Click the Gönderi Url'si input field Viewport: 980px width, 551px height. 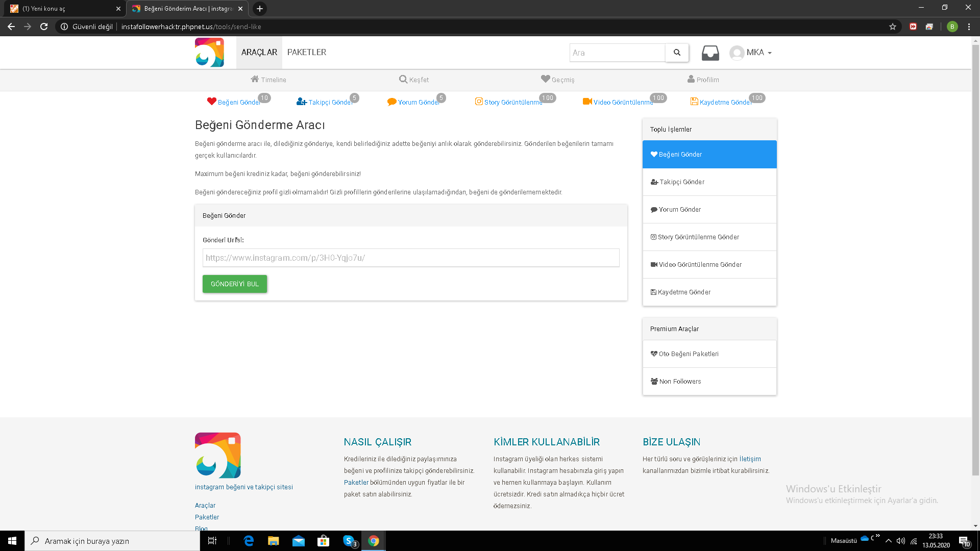[x=411, y=258]
